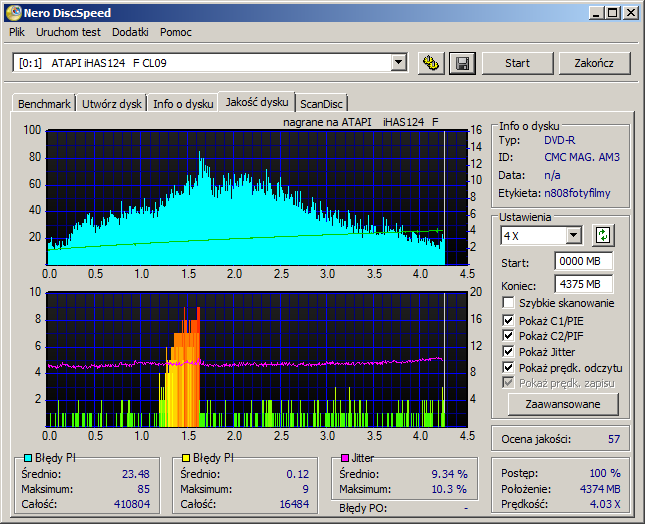Open the Uruchom test menu

click(x=68, y=32)
